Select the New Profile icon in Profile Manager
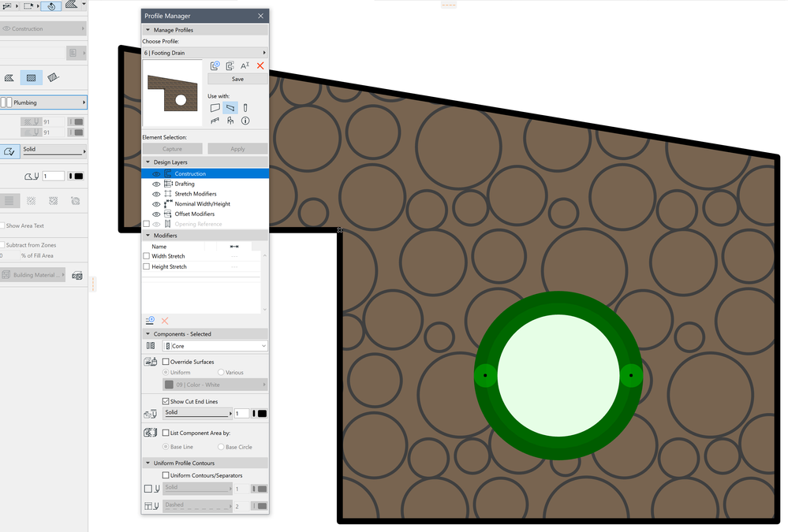 coord(215,65)
